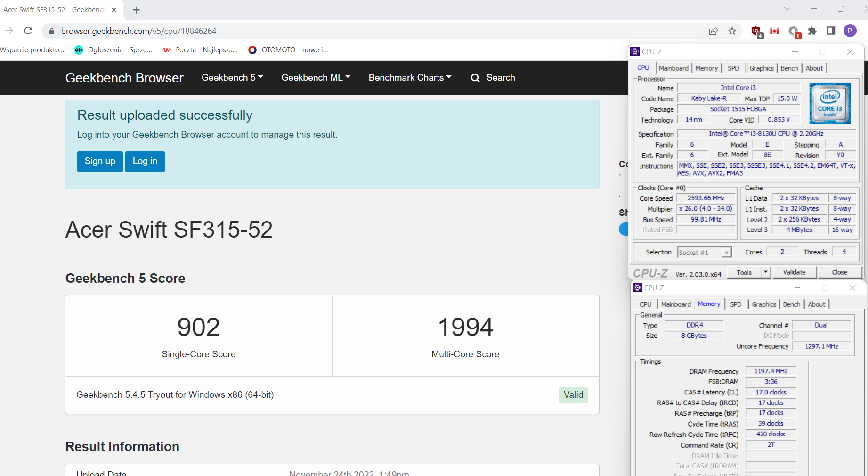Select the Mainboard tab in the lower CPU-Z window
Screen dimensions: 868x476
click(x=676, y=304)
